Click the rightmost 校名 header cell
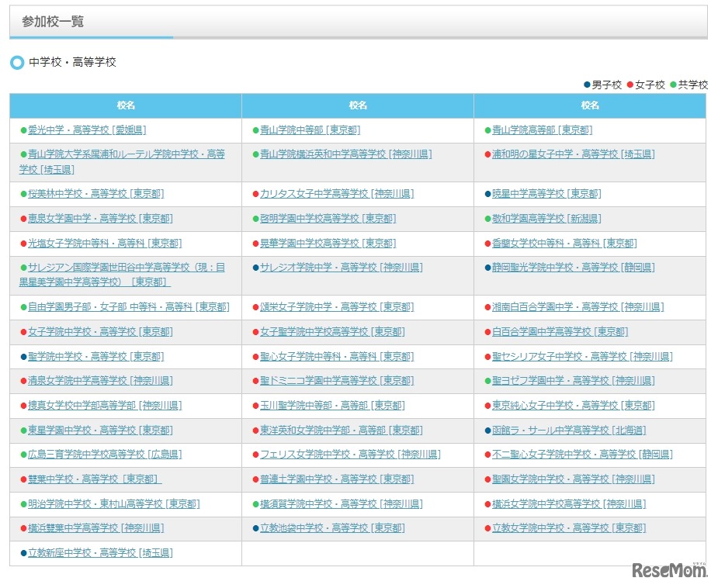This screenshot has width=718, height=588. coord(590,105)
